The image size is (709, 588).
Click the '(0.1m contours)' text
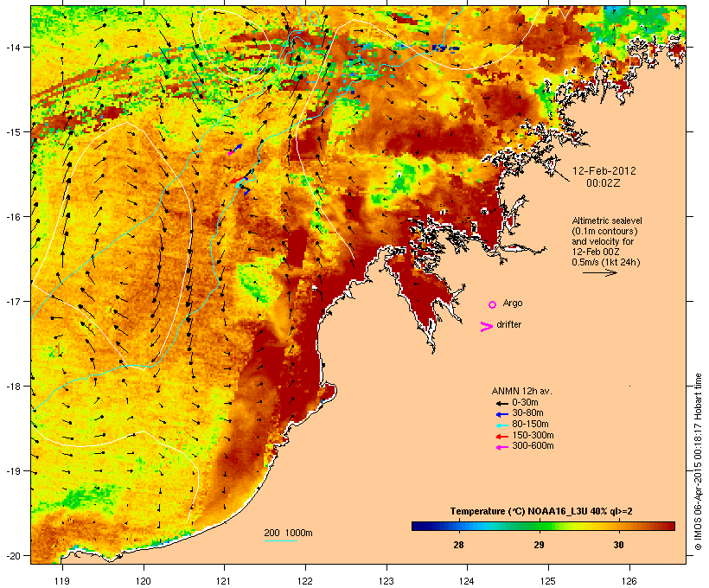click(604, 231)
